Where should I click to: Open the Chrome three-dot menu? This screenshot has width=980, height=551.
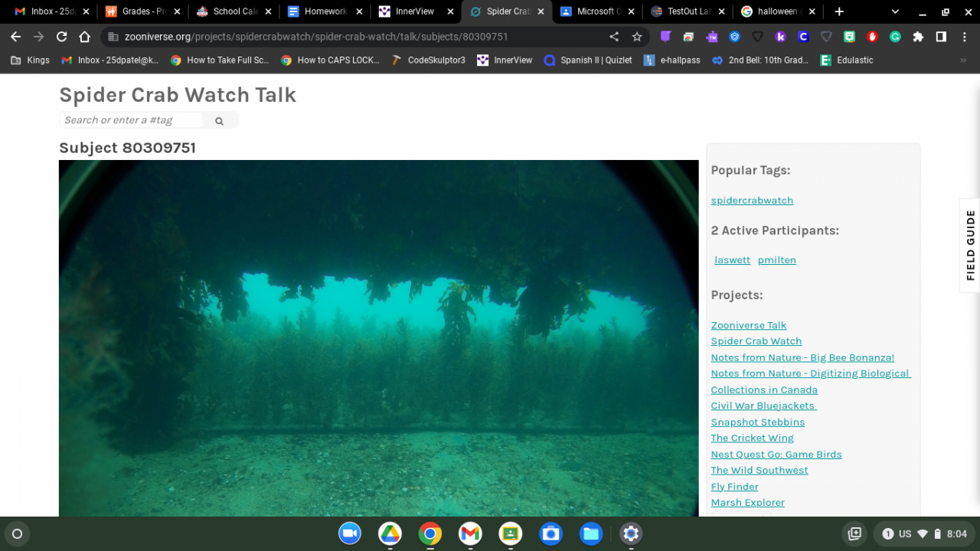pos(963,37)
